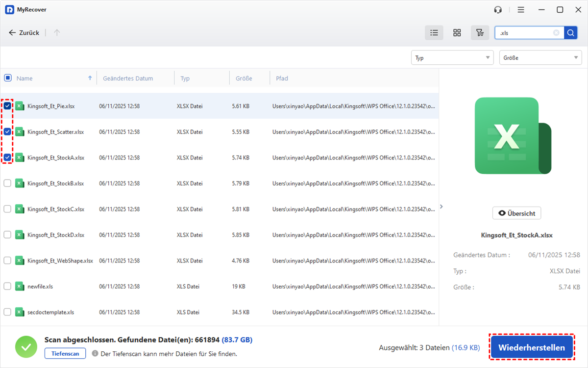Viewport: 588px width, 368px height.
Task: Click the search magnifier button
Action: coord(570,33)
